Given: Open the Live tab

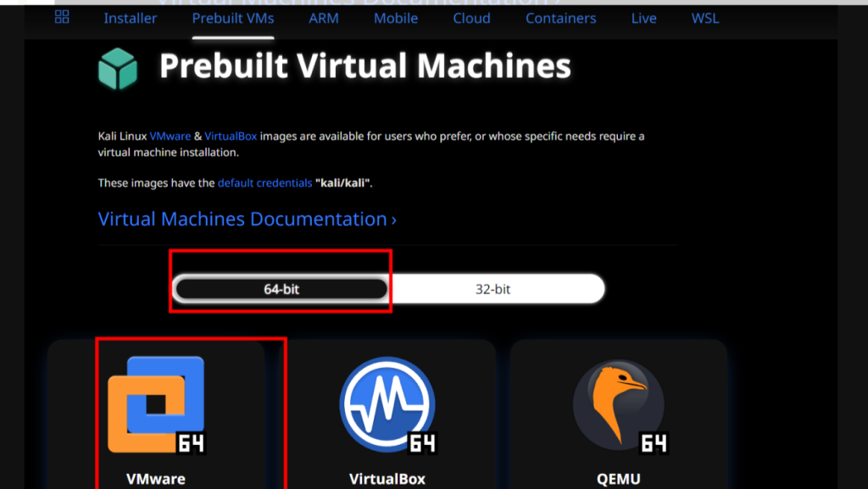Looking at the screenshot, I should [x=644, y=19].
